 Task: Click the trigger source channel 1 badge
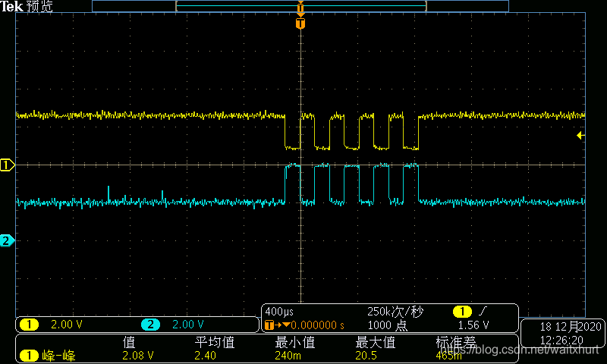[x=462, y=311]
